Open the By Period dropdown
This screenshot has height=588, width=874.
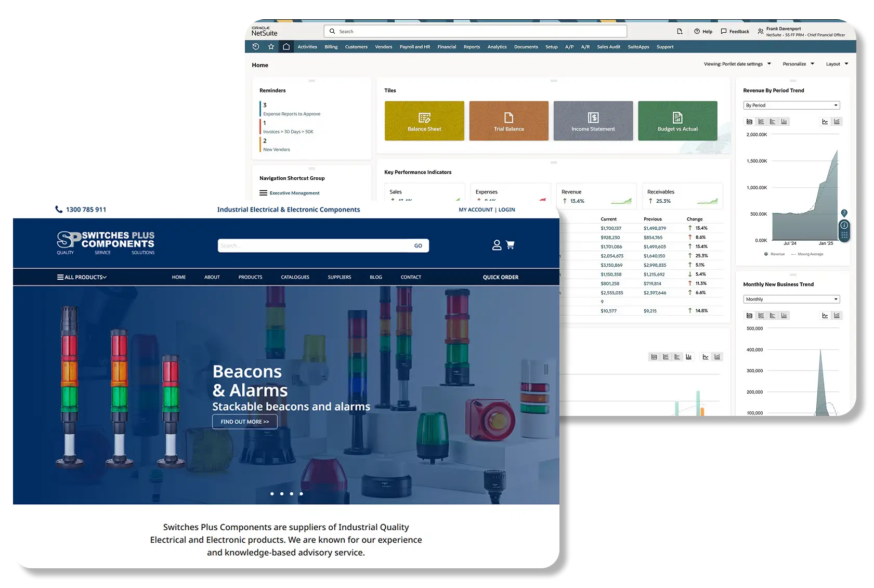pos(791,105)
